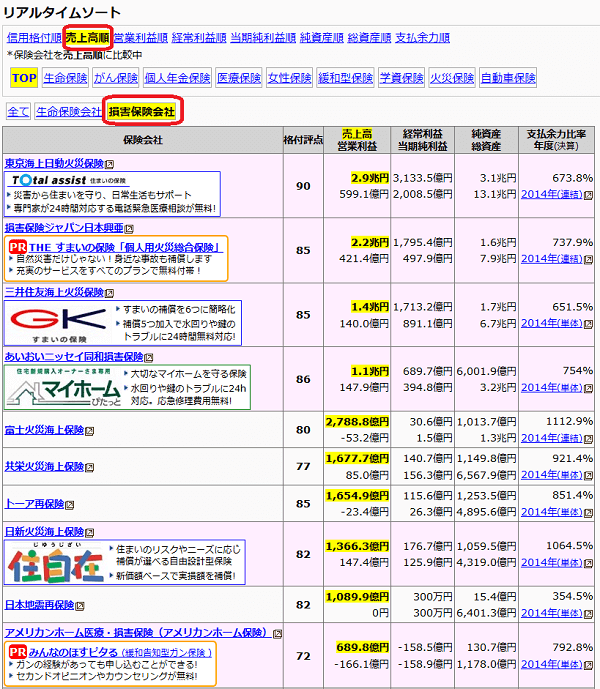The width and height of the screenshot is (600, 689).
Task: Click icon after 2014年(単体) in トーア再保険 row
Action: click(588, 513)
